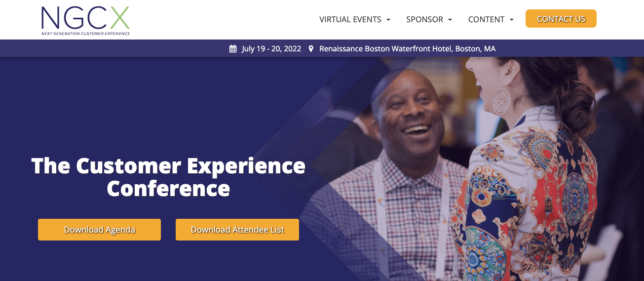Expand the Sponsor dropdown arrow
The height and width of the screenshot is (281, 644).
coord(450,20)
